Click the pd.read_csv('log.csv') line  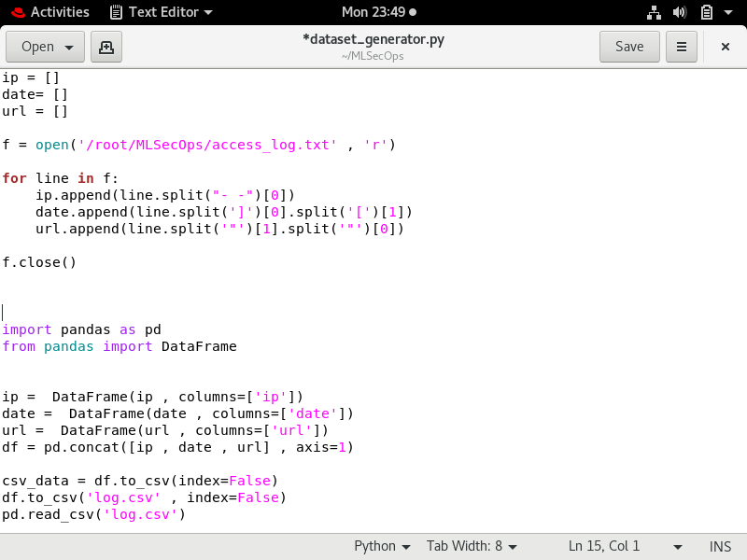[x=94, y=514]
